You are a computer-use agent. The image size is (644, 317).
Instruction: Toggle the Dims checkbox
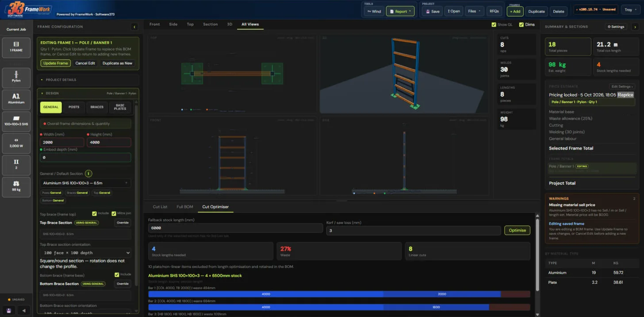(521, 25)
